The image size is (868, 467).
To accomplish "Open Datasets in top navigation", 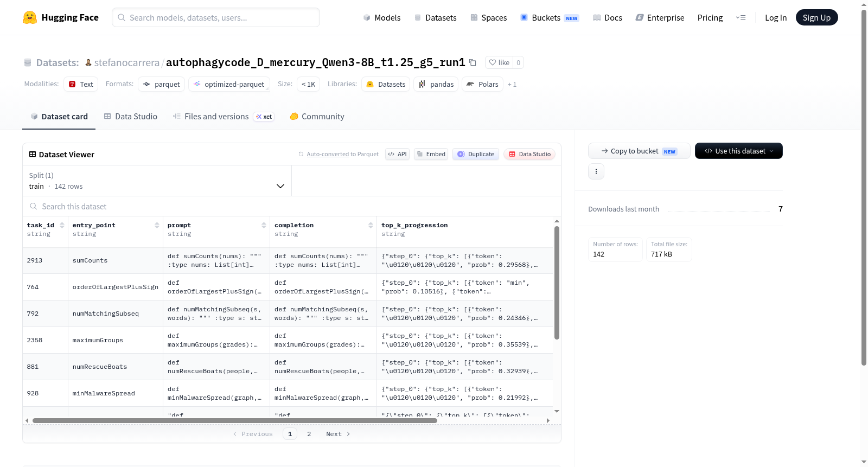I will pos(435,17).
